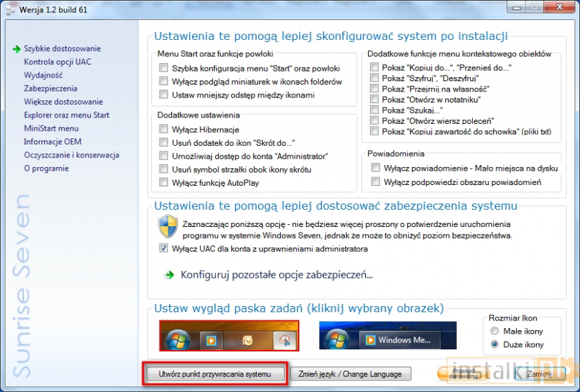Select the 'Małe ikony' radio button
Image resolution: width=580 pixels, height=392 pixels.
[495, 331]
